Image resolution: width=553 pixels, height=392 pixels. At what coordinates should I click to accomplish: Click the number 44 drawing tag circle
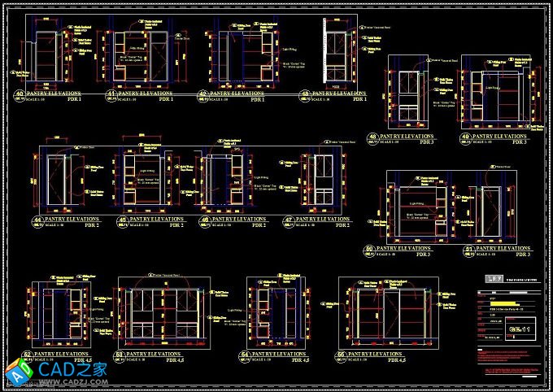click(37, 220)
